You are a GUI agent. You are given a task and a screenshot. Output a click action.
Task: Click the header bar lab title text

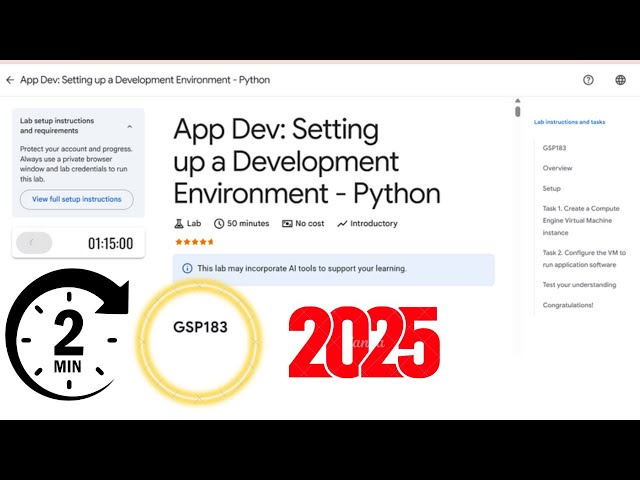tap(145, 80)
